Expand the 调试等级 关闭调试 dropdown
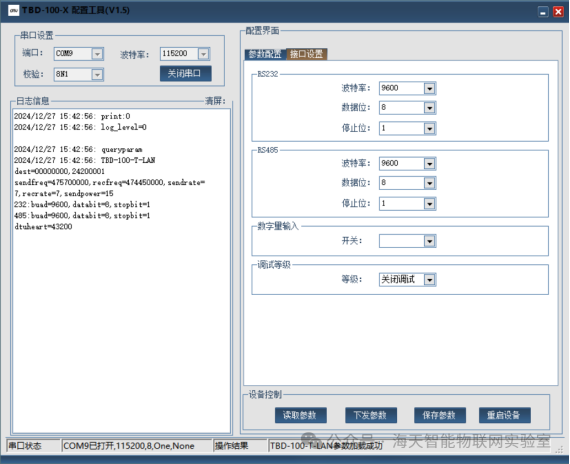The width and height of the screenshot is (570, 464). click(x=430, y=280)
